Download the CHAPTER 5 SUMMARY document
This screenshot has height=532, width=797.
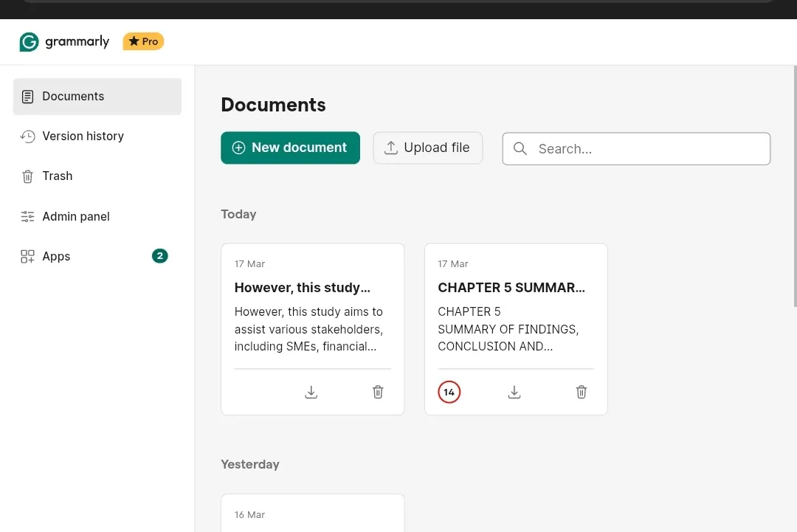tap(514, 392)
